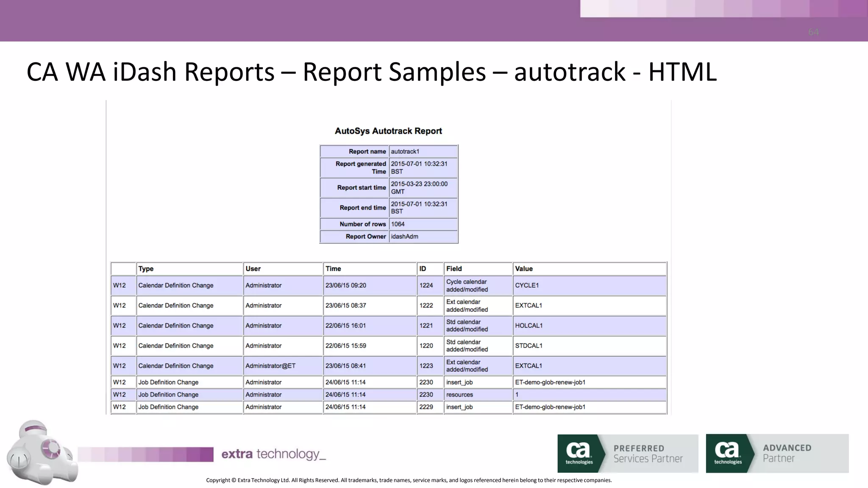
Task: Click the copyright notice text
Action: (409, 480)
